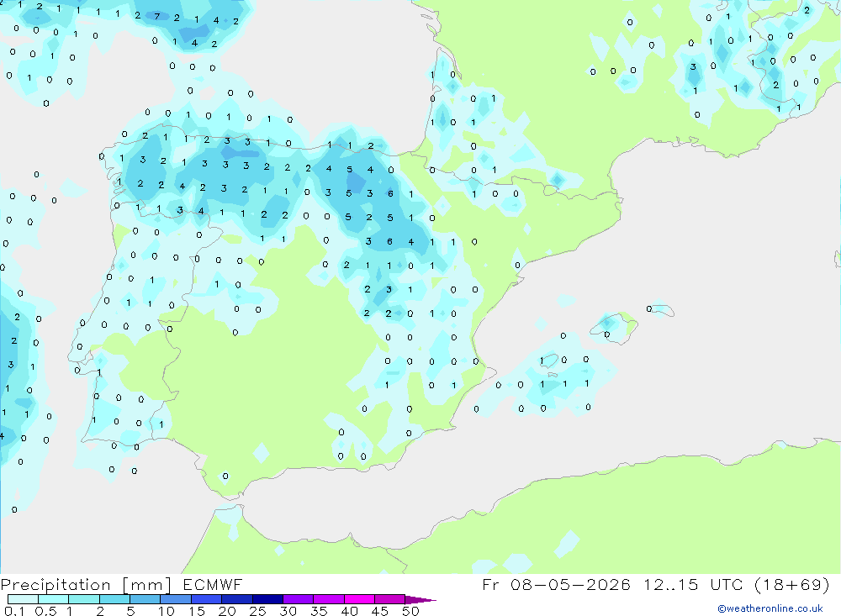Click the "35" legend label
This screenshot has width=841, height=616.
[x=319, y=611]
